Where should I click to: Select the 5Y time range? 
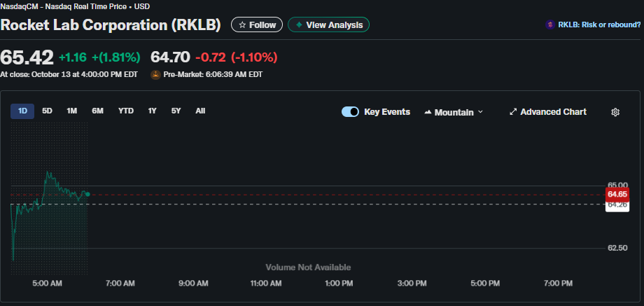click(x=176, y=111)
